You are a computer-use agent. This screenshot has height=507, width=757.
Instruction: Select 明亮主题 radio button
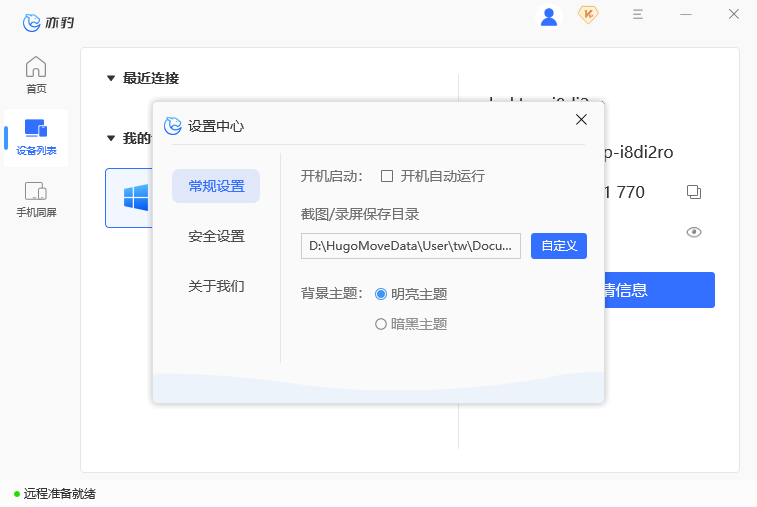coord(381,294)
